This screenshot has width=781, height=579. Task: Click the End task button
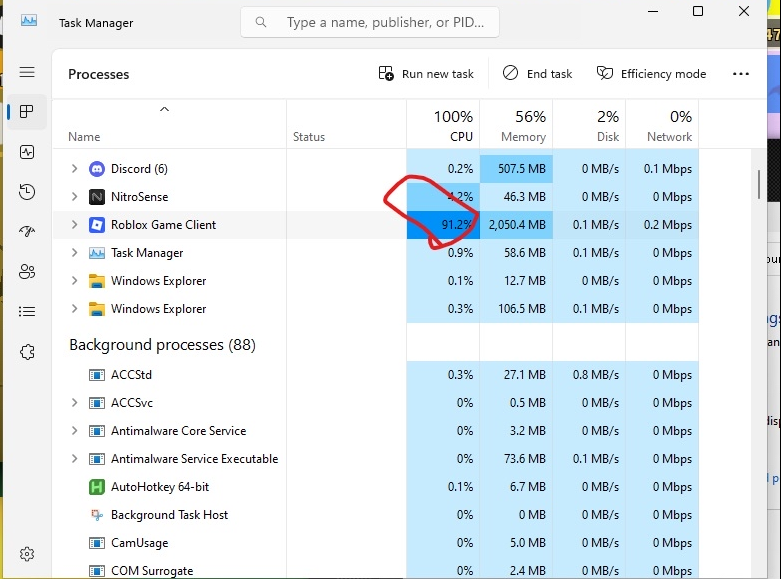pos(537,74)
